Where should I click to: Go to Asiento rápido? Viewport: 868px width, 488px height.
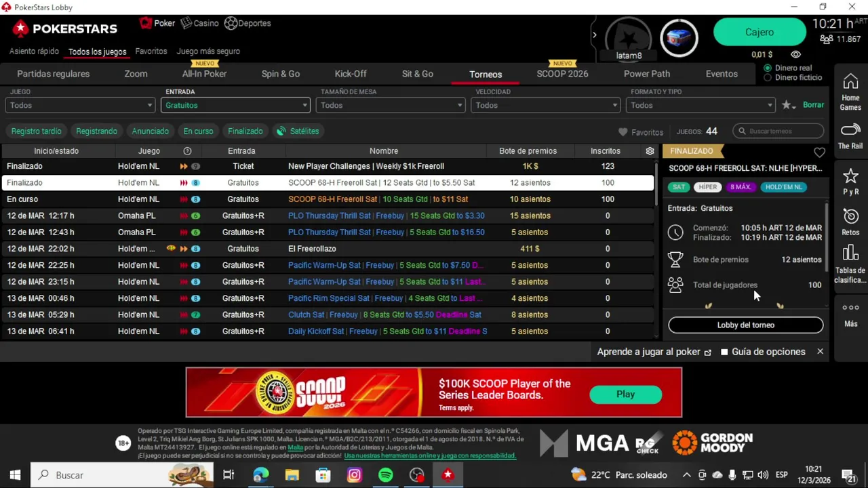(34, 52)
